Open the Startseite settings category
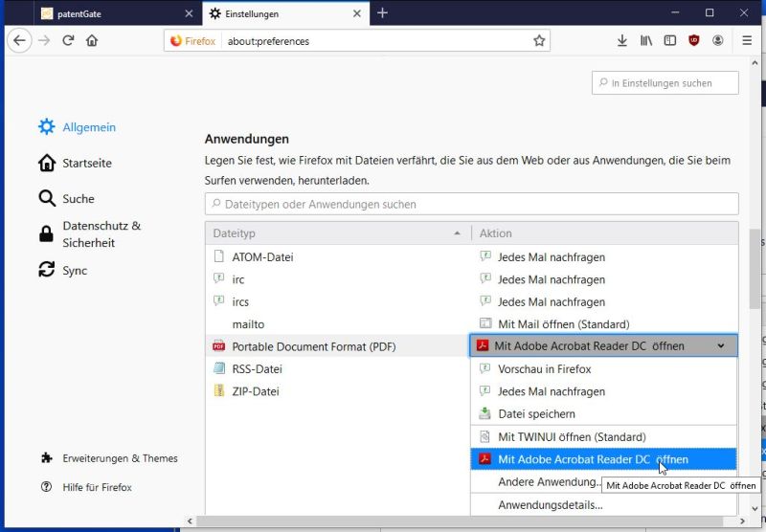The height and width of the screenshot is (532, 766). pos(75,163)
